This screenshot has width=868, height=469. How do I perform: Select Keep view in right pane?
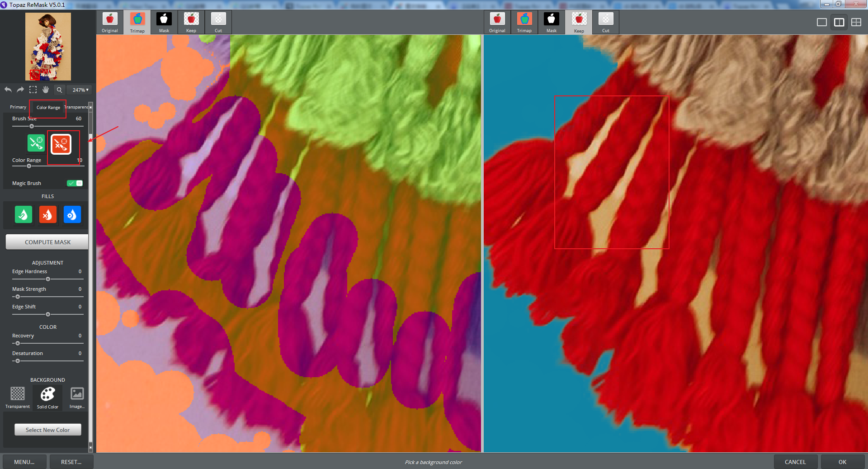click(579, 22)
